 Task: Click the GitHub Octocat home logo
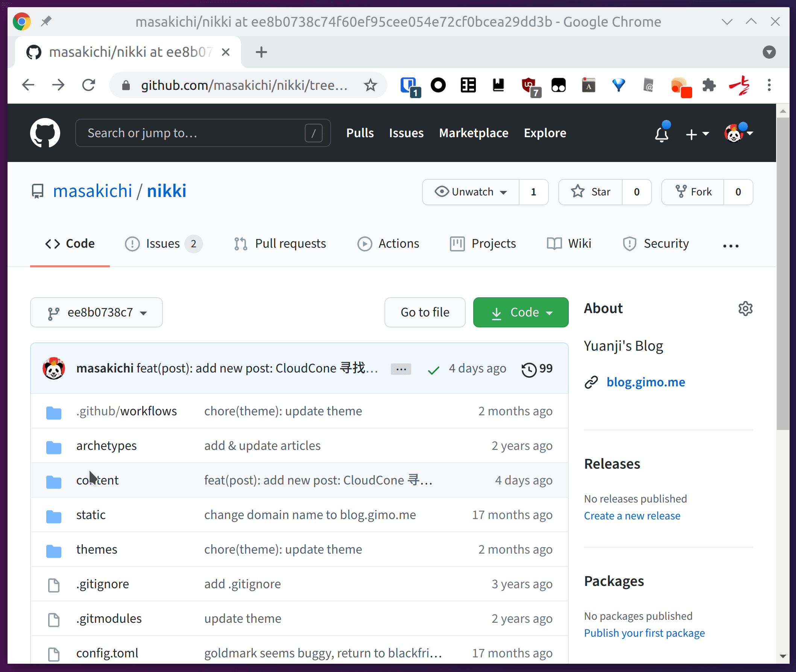coord(45,133)
